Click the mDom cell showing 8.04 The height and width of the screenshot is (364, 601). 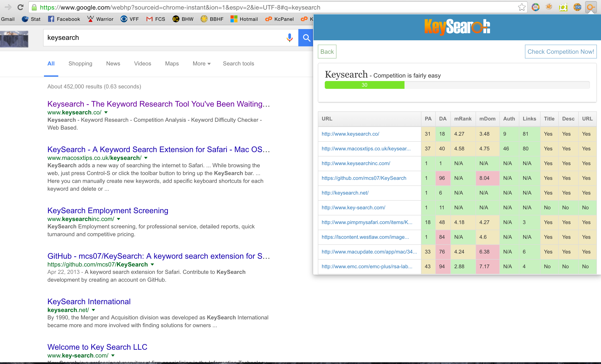(x=487, y=178)
